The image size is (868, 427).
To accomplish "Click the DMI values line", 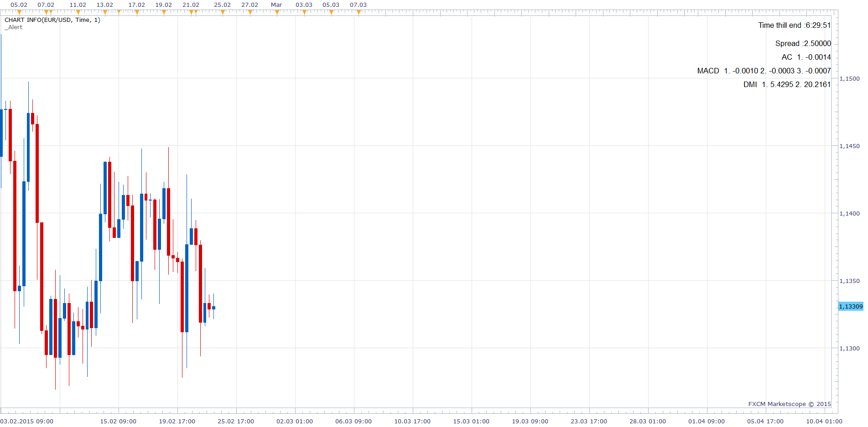I will tap(787, 85).
